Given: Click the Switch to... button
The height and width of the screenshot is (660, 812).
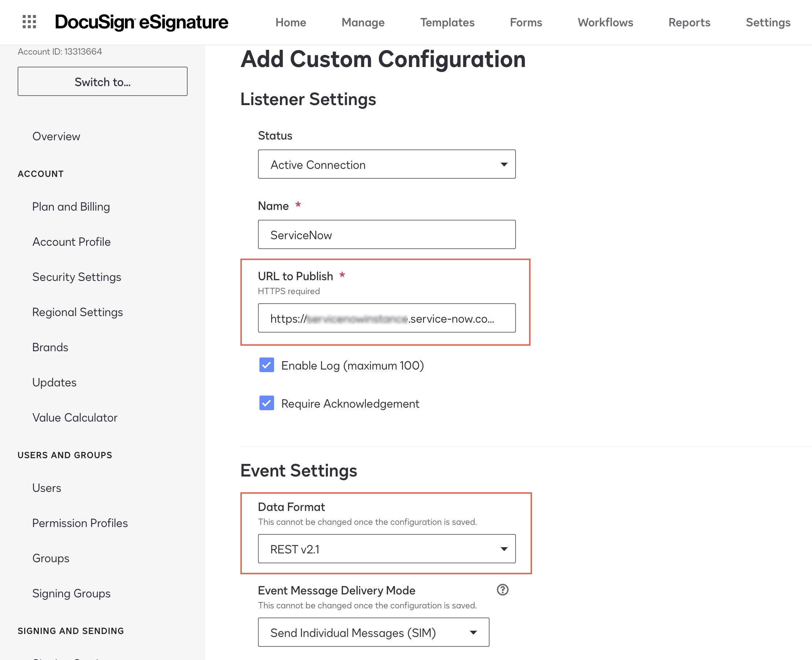Looking at the screenshot, I should coord(102,81).
